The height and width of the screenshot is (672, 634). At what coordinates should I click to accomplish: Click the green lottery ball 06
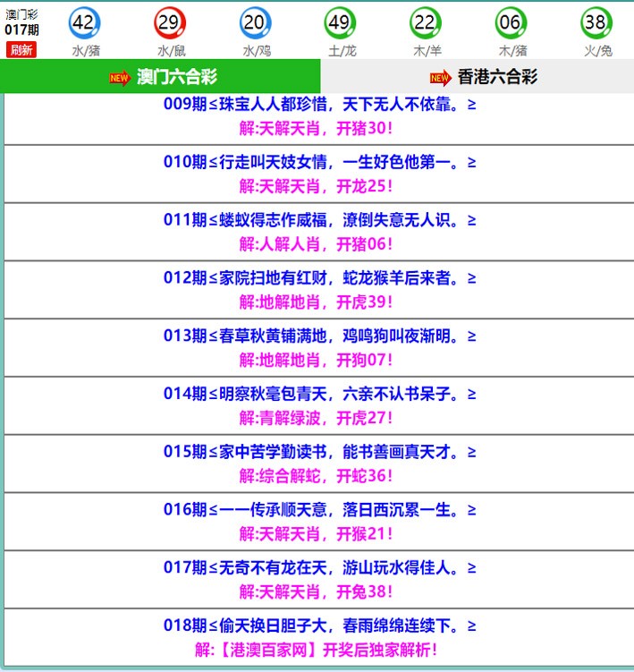(511, 21)
